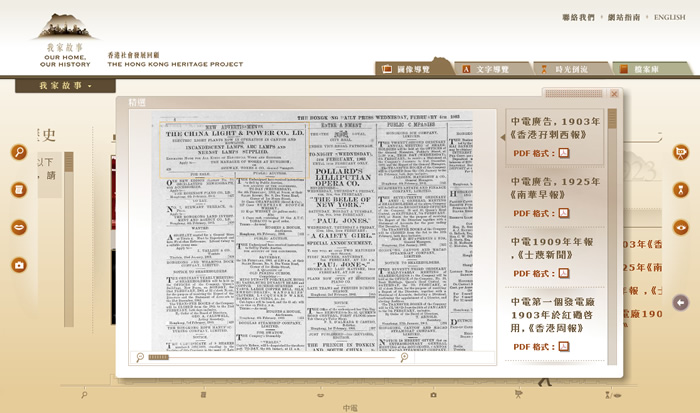Open PDF icon for 中電廣告 1903年
Image resolution: width=700 pixels, height=413 pixels.
(x=563, y=153)
